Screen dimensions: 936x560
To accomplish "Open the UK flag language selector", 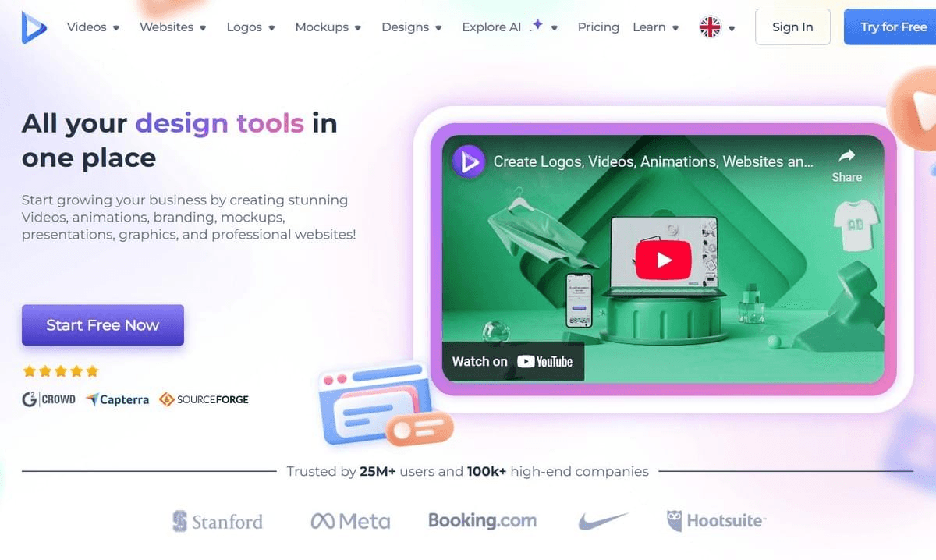I will [717, 27].
